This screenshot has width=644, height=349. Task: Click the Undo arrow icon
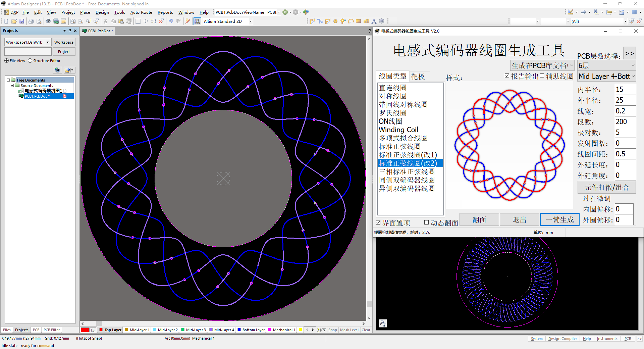(171, 21)
